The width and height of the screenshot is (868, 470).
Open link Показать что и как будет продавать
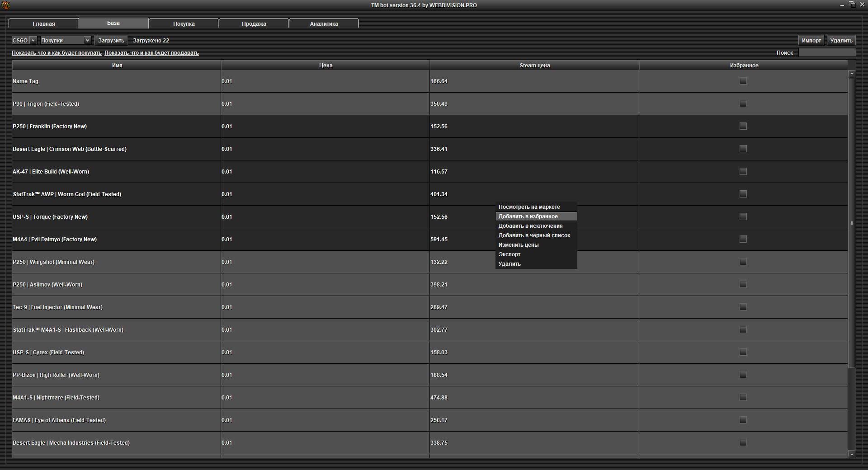click(151, 53)
